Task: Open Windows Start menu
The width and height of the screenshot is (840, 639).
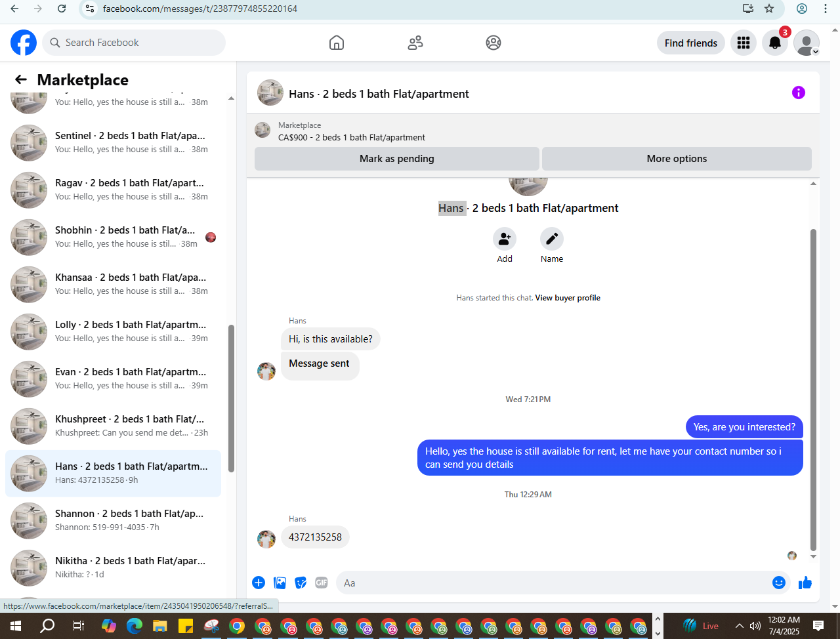Action: (x=16, y=626)
